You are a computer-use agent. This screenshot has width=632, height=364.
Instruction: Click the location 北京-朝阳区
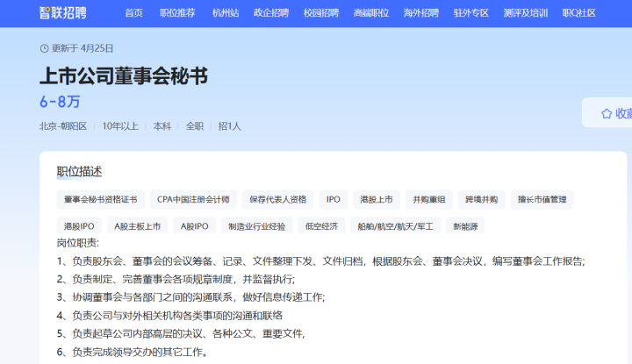pyautogui.click(x=63, y=126)
